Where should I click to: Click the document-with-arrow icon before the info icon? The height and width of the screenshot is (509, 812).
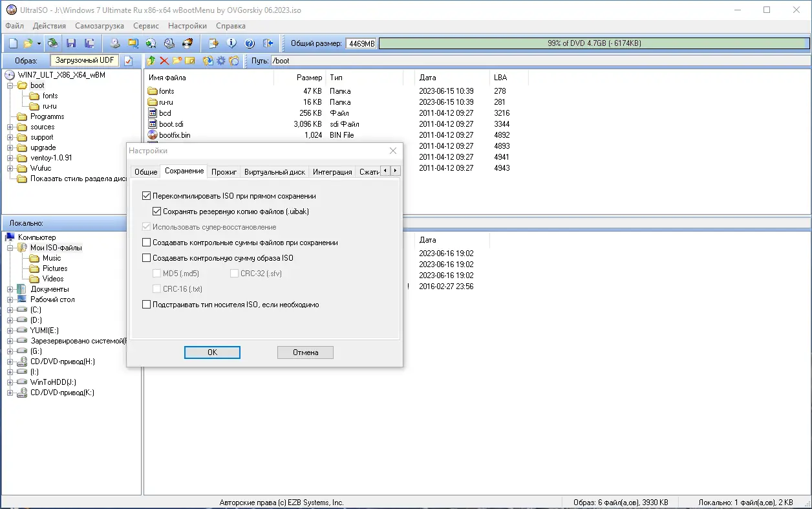click(x=213, y=43)
